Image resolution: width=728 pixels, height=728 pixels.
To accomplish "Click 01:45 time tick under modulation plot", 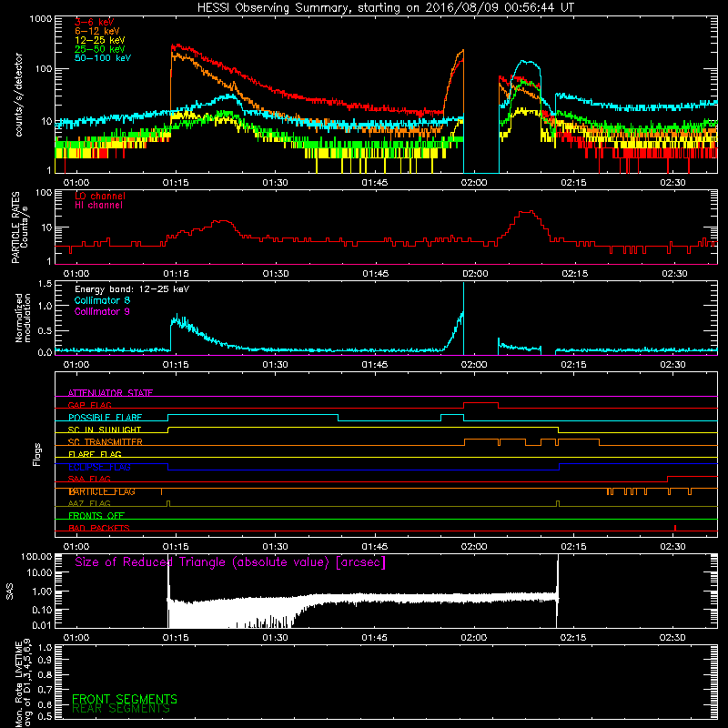I will click(375, 365).
